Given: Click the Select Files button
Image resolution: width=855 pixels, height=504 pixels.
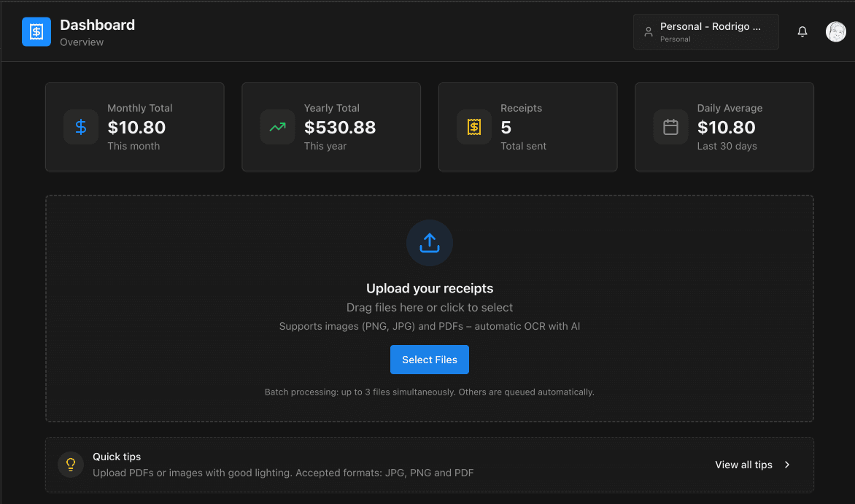Looking at the screenshot, I should tap(429, 359).
